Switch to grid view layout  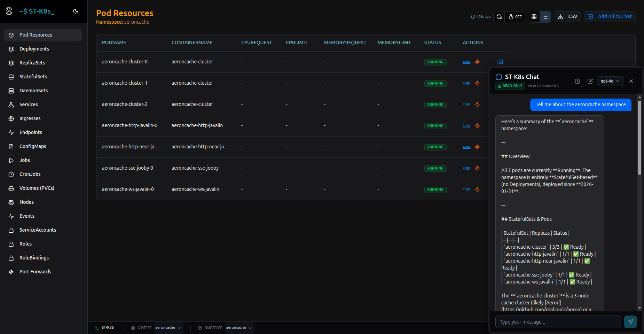[534, 17]
